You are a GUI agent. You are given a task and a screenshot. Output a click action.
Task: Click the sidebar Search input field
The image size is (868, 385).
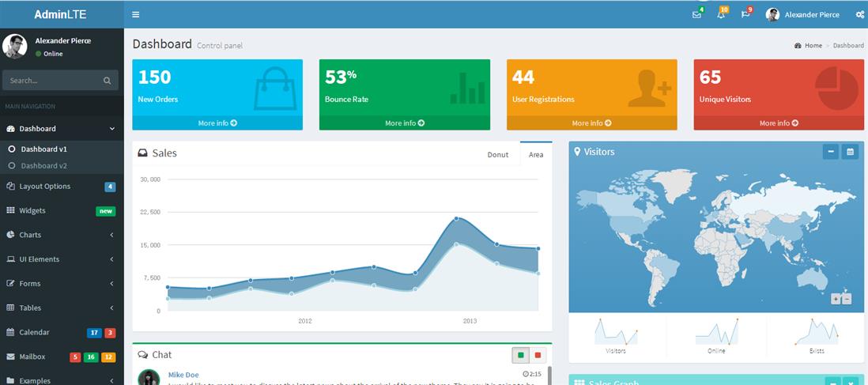coord(51,81)
